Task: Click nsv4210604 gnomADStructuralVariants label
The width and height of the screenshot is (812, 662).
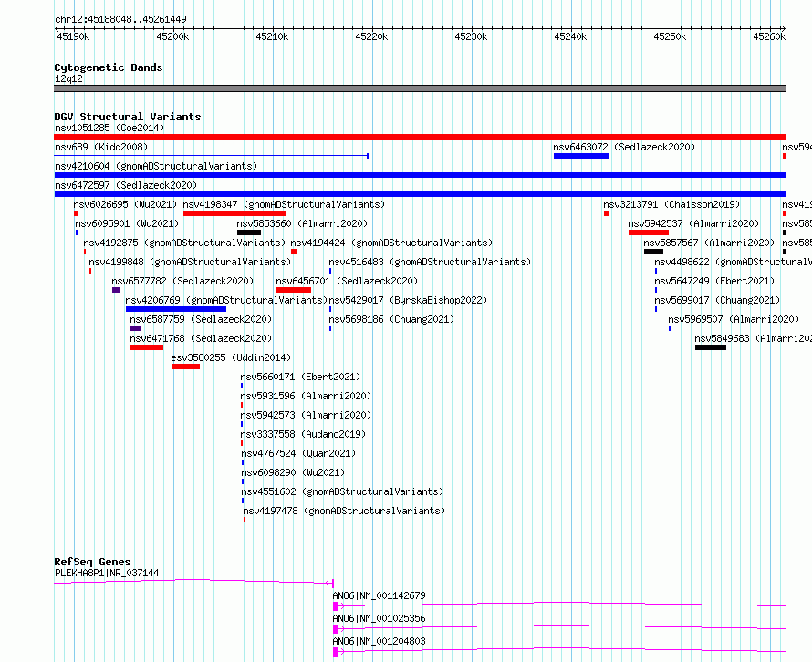Action: coord(156,166)
